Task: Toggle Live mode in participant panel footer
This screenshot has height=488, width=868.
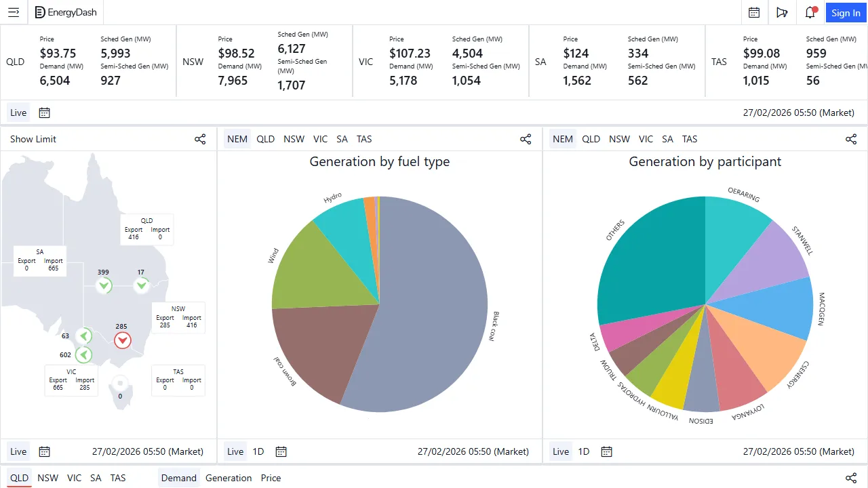Action: tap(561, 451)
